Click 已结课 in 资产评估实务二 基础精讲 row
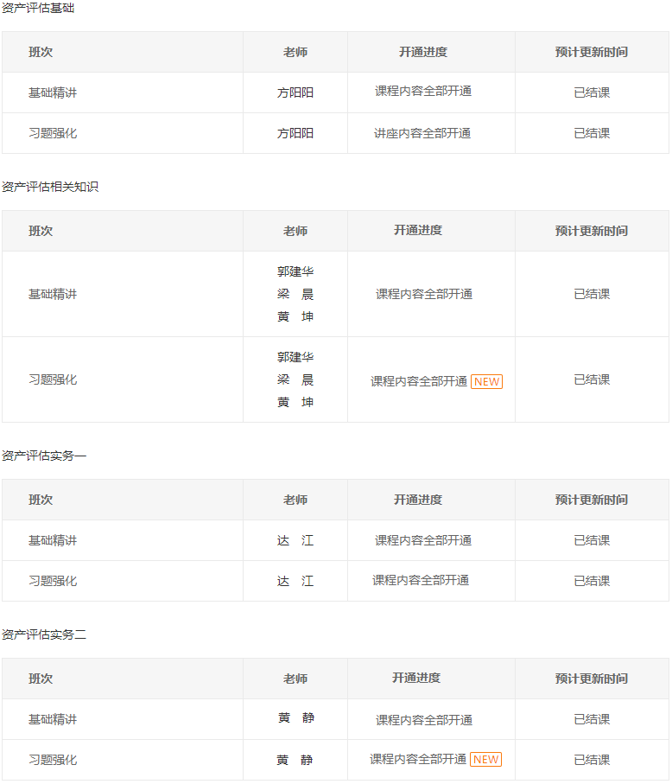 [592, 719]
